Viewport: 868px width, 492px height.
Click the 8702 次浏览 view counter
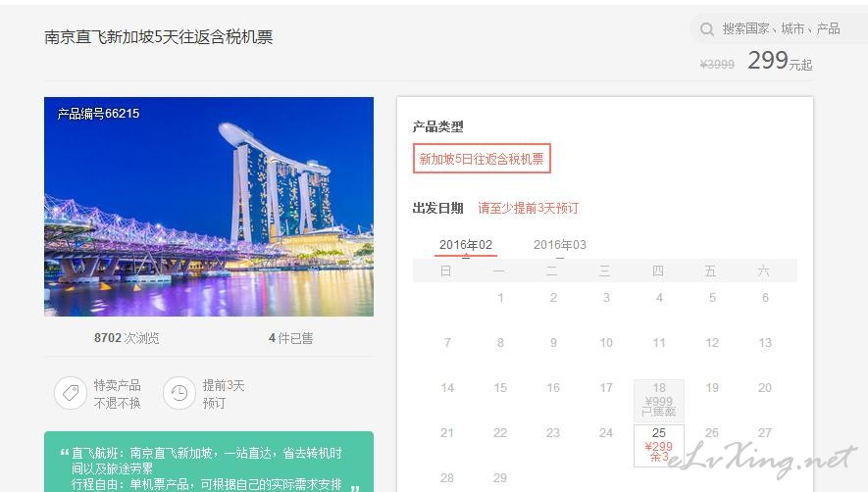tap(127, 337)
